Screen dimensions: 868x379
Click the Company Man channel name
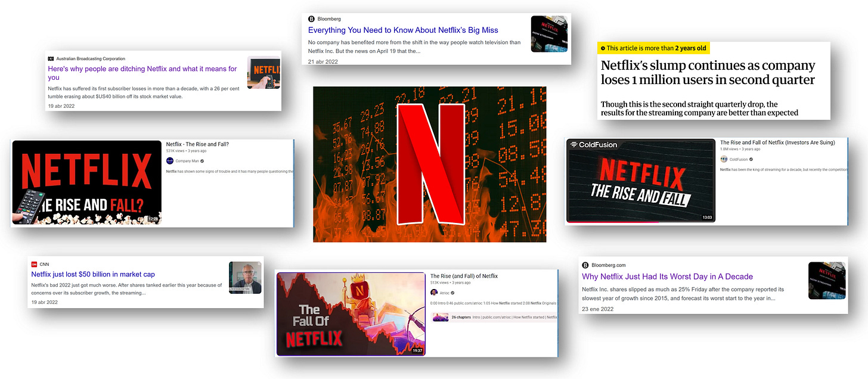coord(187,161)
